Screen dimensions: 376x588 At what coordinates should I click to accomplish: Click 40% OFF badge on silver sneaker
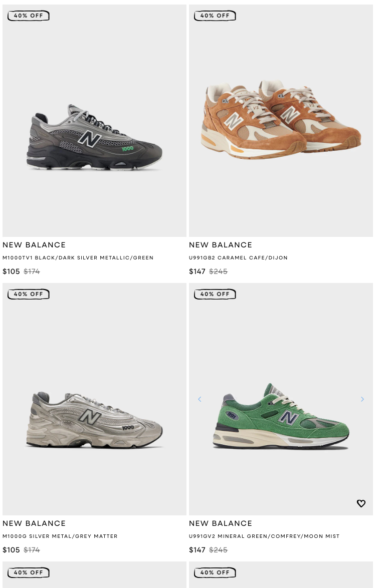[29, 295]
